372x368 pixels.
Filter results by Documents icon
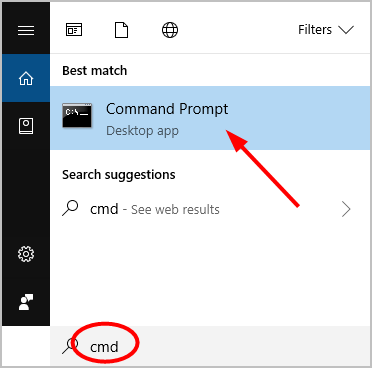[x=121, y=30]
